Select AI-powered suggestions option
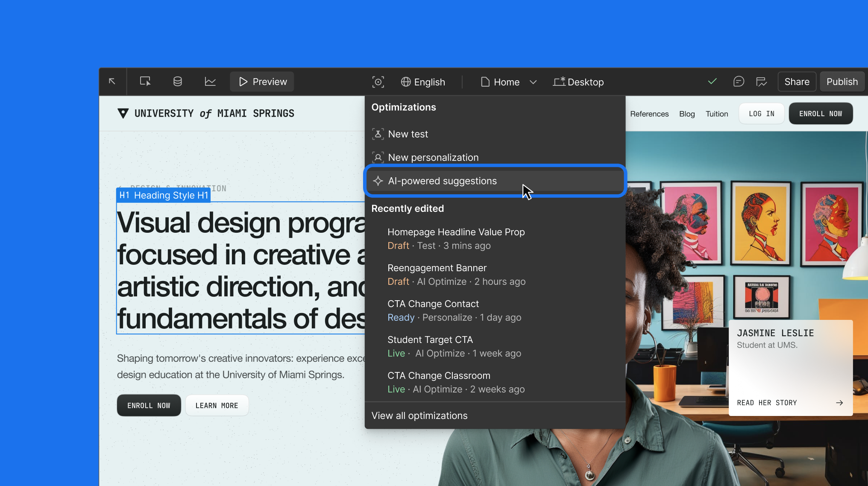The image size is (868, 486). point(495,181)
